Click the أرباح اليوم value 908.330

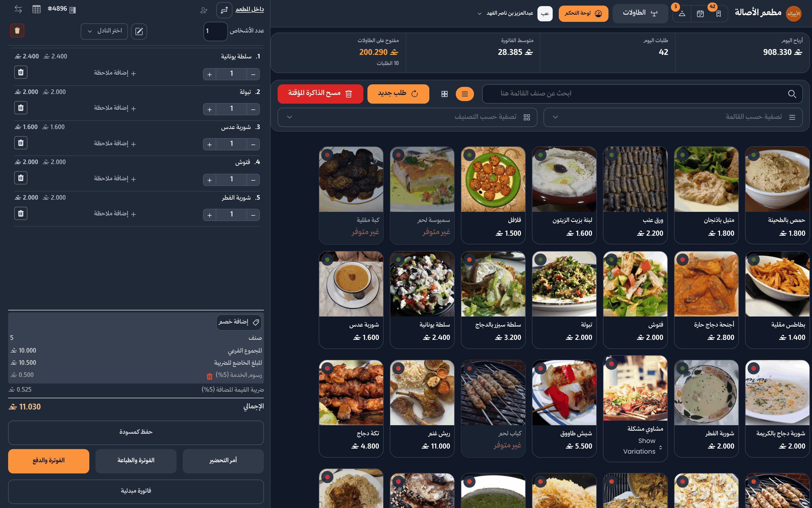[x=783, y=52]
